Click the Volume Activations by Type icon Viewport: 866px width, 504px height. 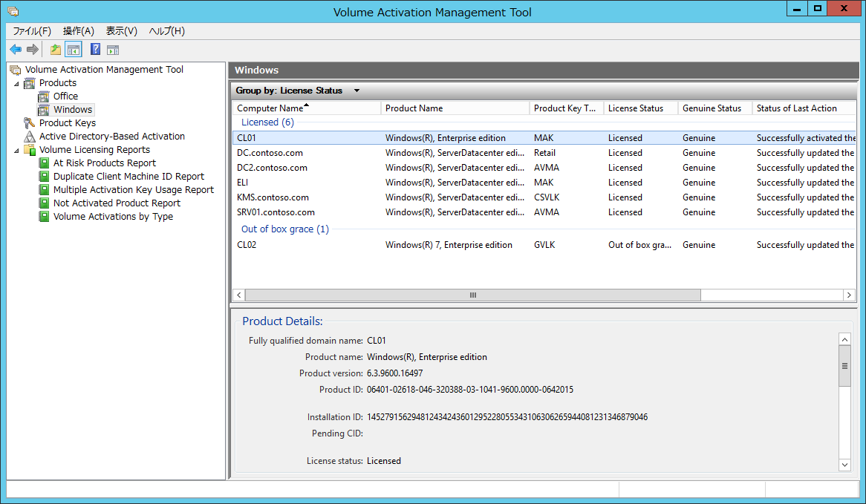pos(44,217)
